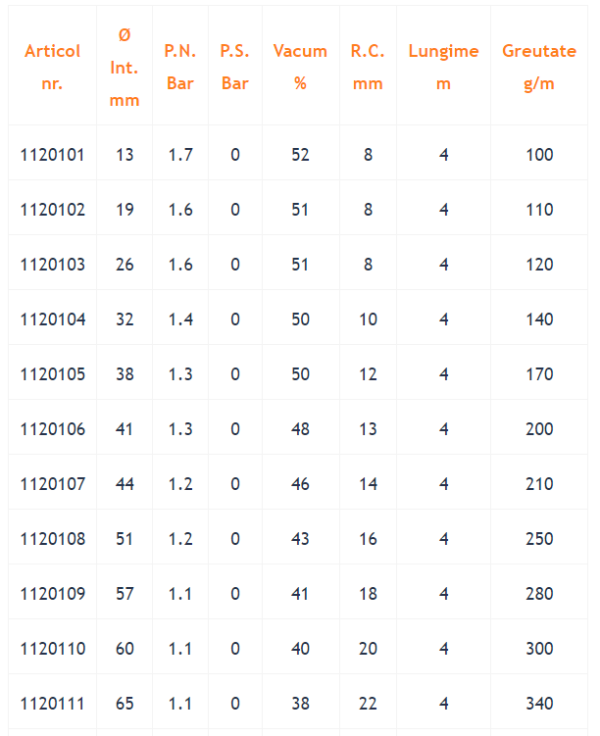Click the P.N. Bar column header

point(180,67)
